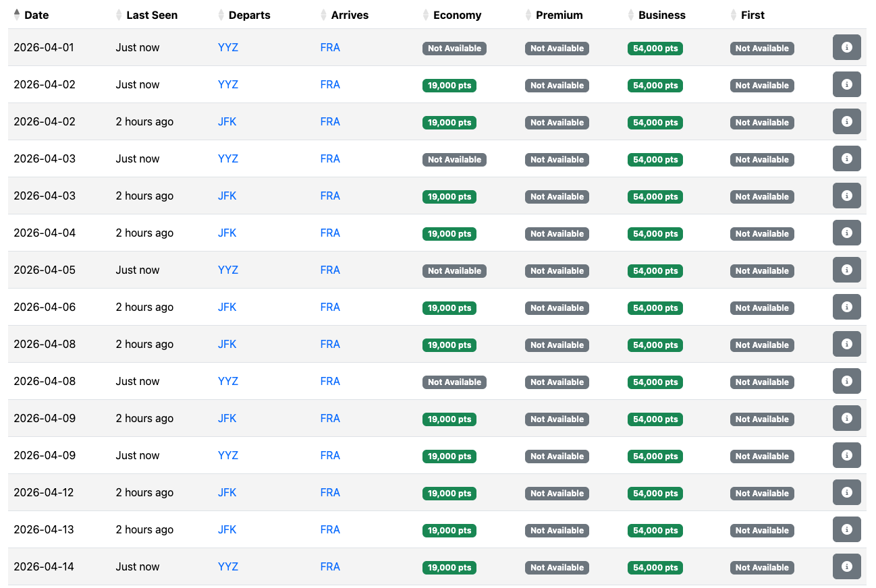Image resolution: width=876 pixels, height=588 pixels.
Task: Select 54,000 pts Business badge on 2026-04-01
Action: 655,49
